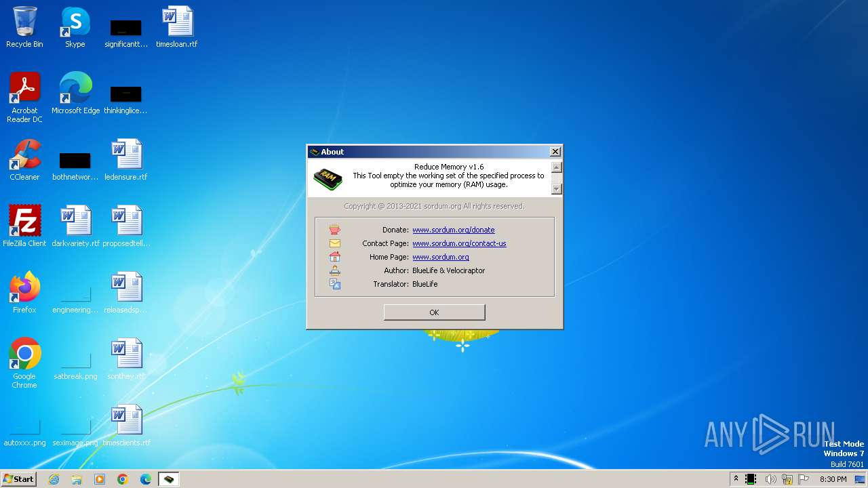Select the CCleaner desktop shortcut
Image resolution: width=868 pixels, height=488 pixels.
[24, 160]
